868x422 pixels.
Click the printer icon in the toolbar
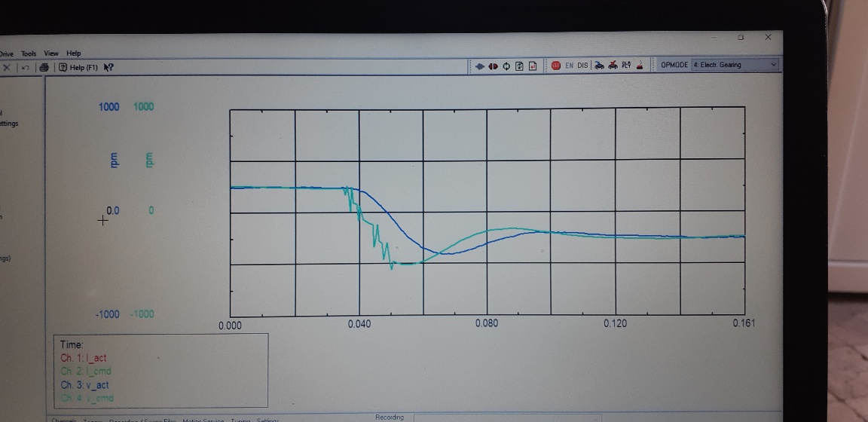pyautogui.click(x=44, y=67)
